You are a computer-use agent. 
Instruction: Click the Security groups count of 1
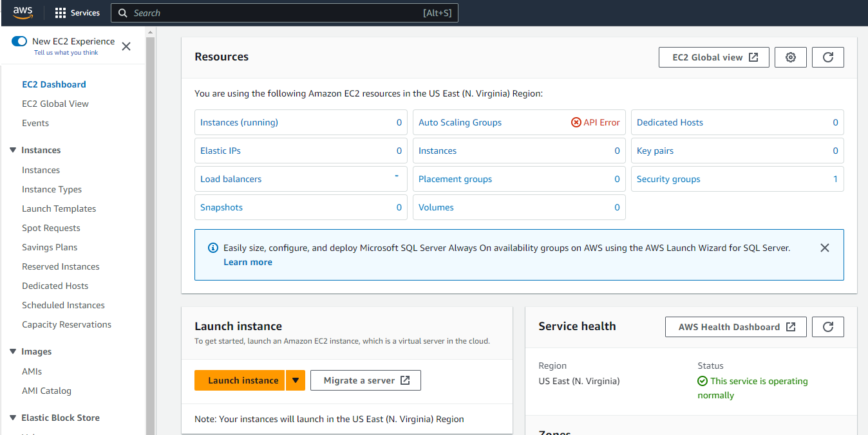836,179
